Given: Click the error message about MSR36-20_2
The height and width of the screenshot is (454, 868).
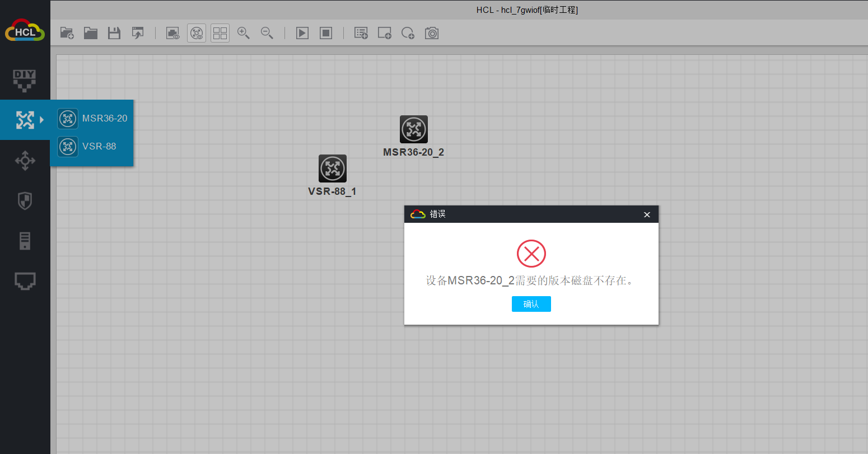Looking at the screenshot, I should point(531,280).
